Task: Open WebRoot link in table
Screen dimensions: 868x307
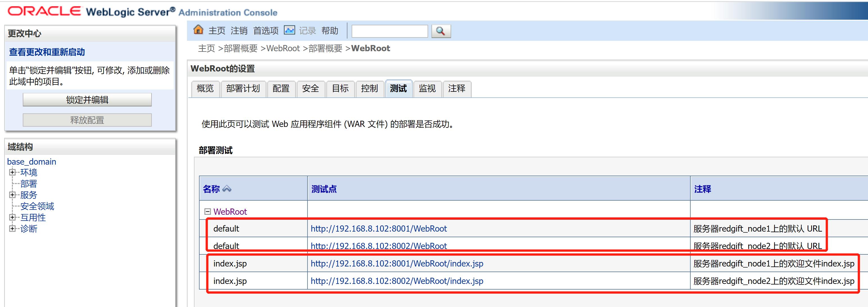Action: click(230, 212)
